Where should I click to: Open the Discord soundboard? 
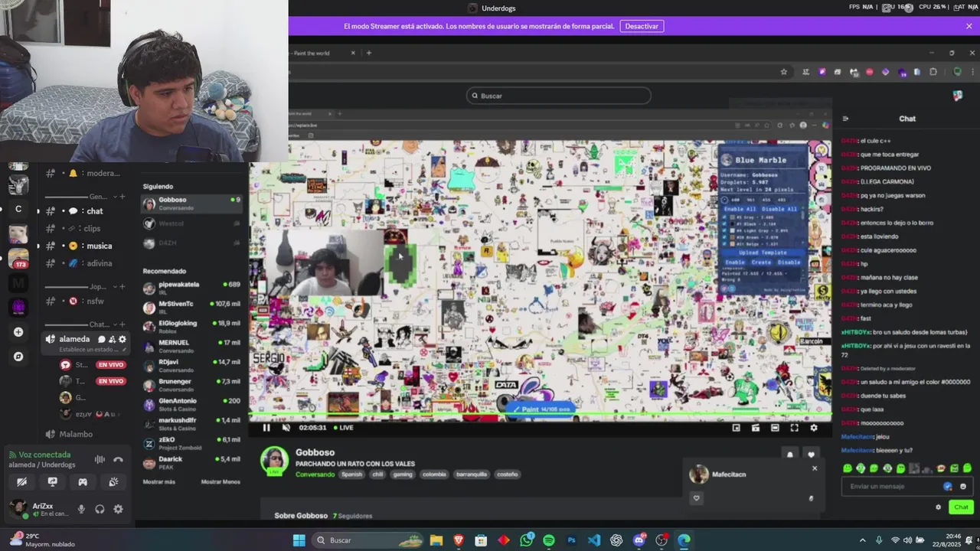pos(113,482)
